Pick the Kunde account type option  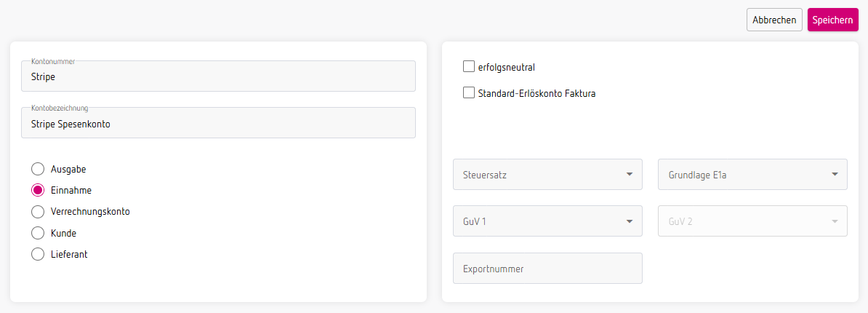pyautogui.click(x=38, y=233)
